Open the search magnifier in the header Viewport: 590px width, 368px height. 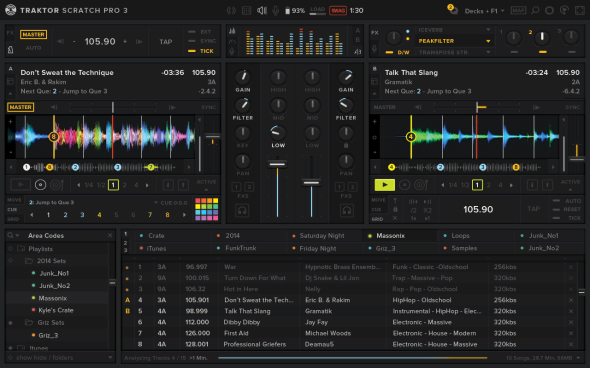click(535, 11)
